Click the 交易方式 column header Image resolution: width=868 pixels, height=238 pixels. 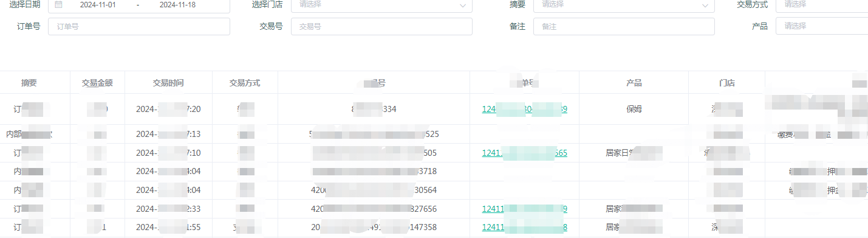245,83
